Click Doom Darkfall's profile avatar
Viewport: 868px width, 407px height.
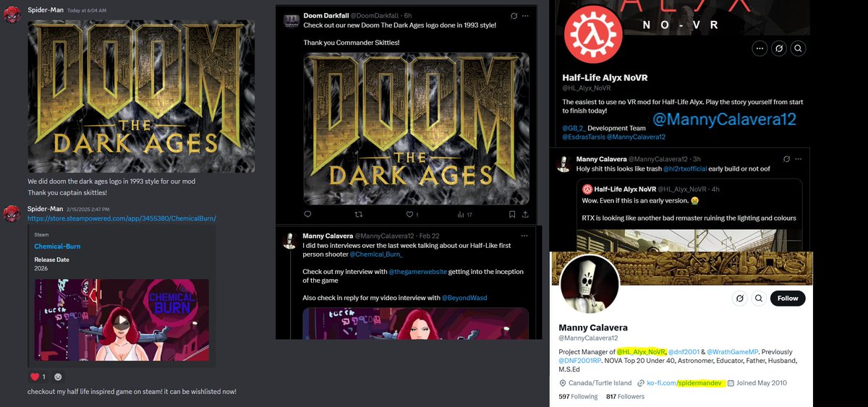coord(292,21)
